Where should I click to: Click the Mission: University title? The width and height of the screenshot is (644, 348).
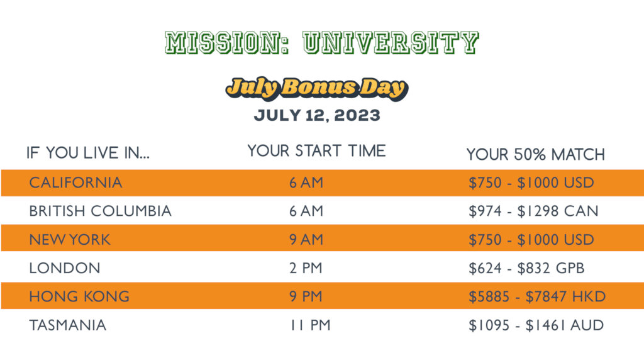point(322,43)
